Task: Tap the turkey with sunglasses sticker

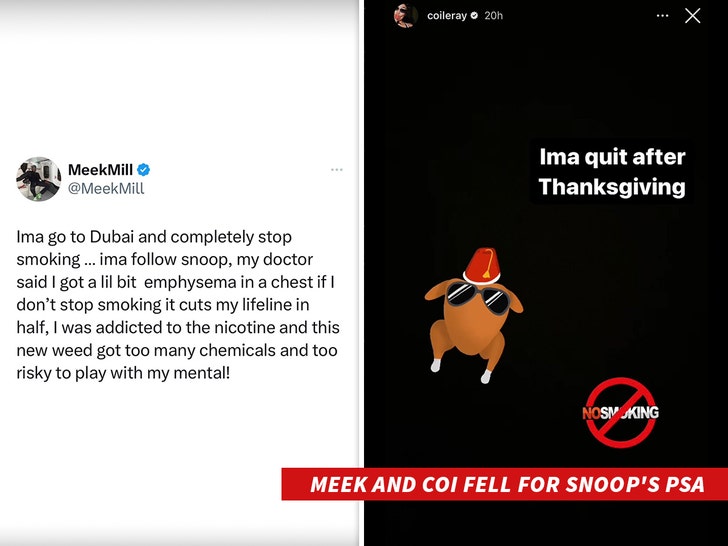Action: (x=474, y=316)
